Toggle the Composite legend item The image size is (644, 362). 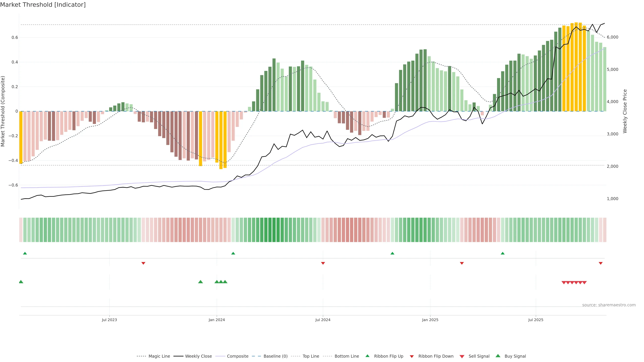coord(237,356)
